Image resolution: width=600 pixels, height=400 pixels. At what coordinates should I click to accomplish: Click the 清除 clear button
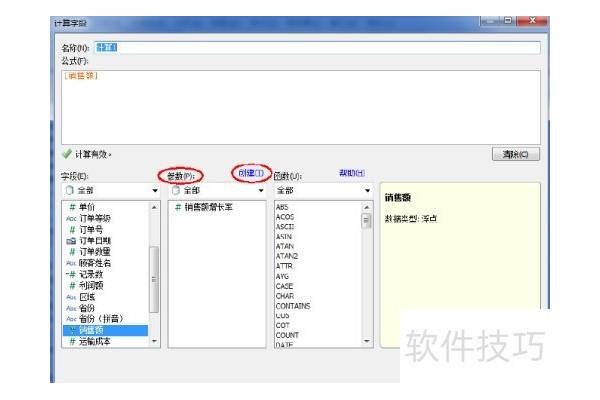pos(516,154)
